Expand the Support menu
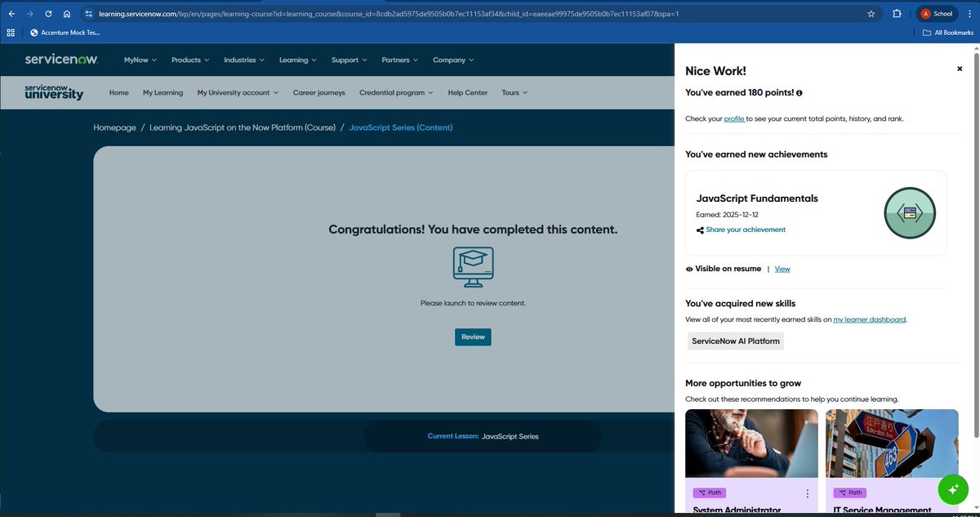The image size is (980, 517). [350, 60]
